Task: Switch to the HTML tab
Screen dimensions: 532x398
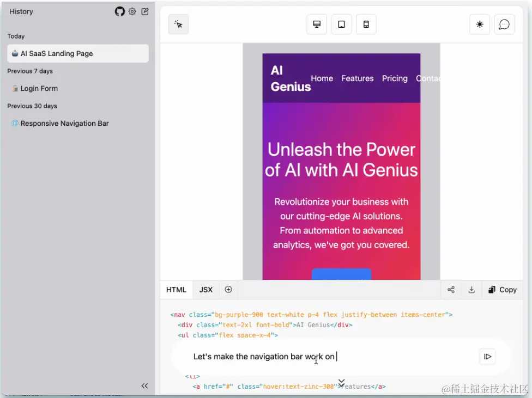Action: click(x=176, y=290)
